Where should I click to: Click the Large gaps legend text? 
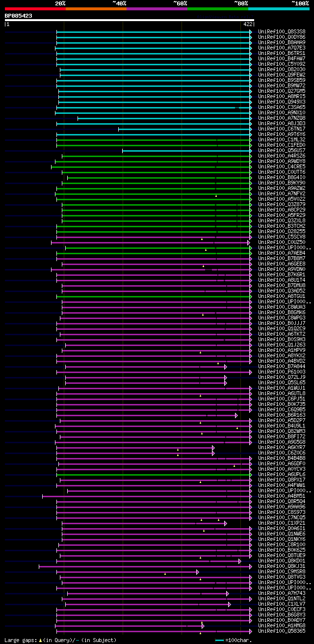[20, 640]
